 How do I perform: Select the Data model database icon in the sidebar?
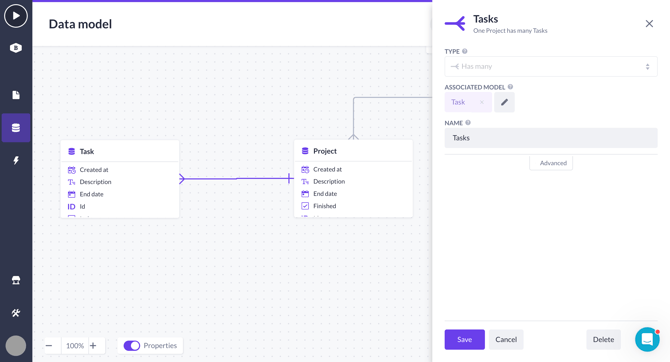pyautogui.click(x=16, y=127)
